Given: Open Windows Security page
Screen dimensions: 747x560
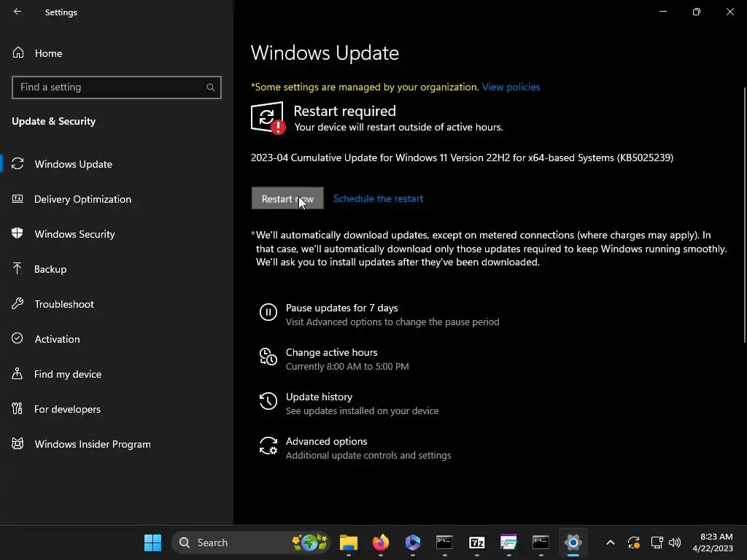Looking at the screenshot, I should coord(75,234).
